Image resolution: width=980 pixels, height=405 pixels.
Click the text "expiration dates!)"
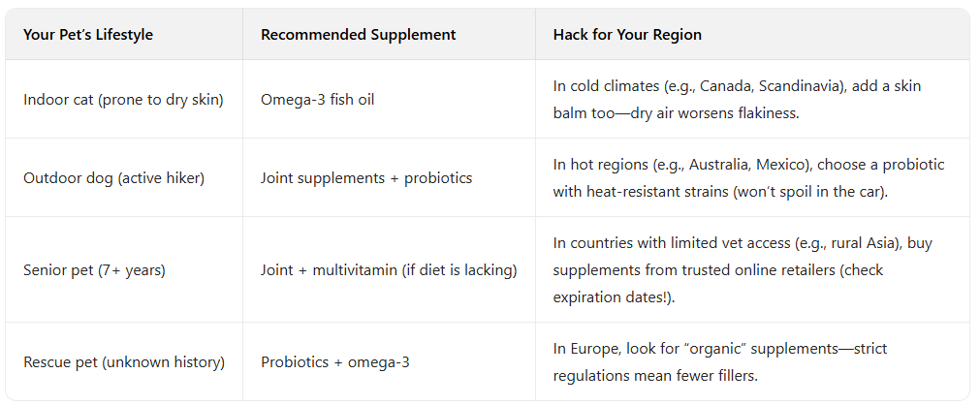point(613,296)
